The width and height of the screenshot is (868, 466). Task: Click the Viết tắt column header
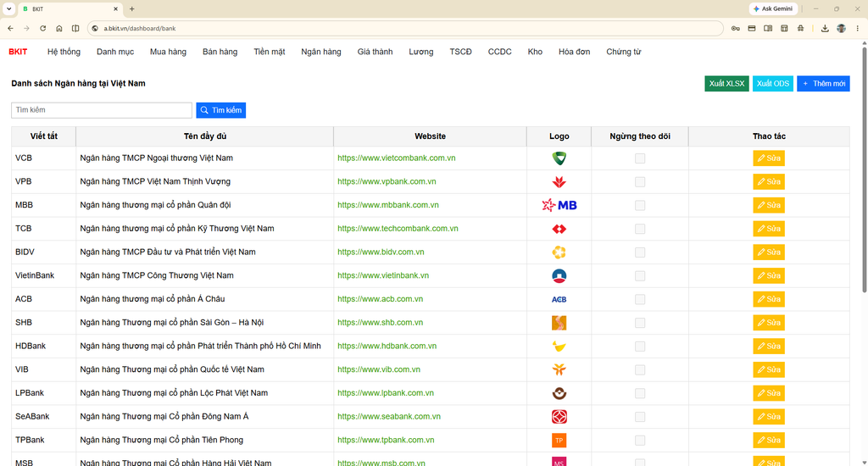[x=44, y=136]
